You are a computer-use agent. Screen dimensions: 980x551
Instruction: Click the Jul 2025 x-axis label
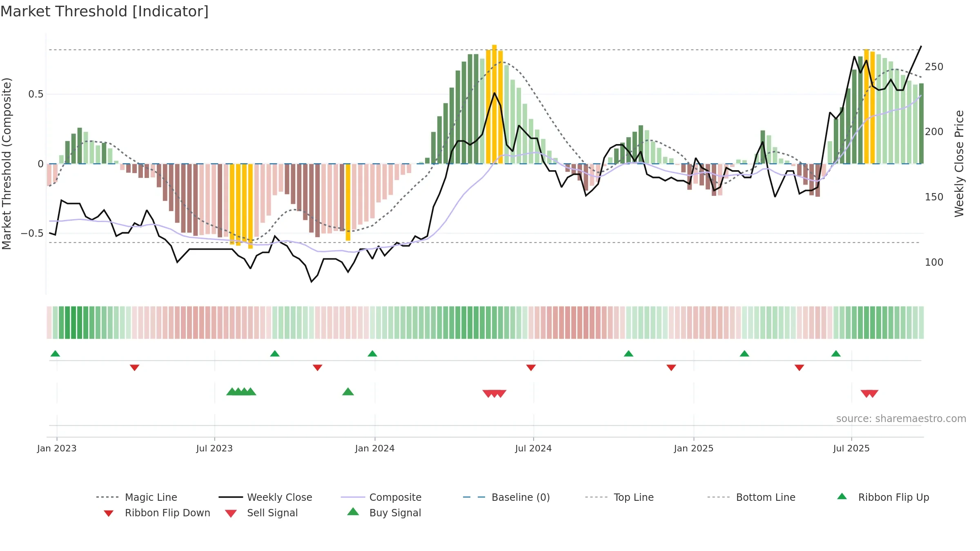point(851,448)
